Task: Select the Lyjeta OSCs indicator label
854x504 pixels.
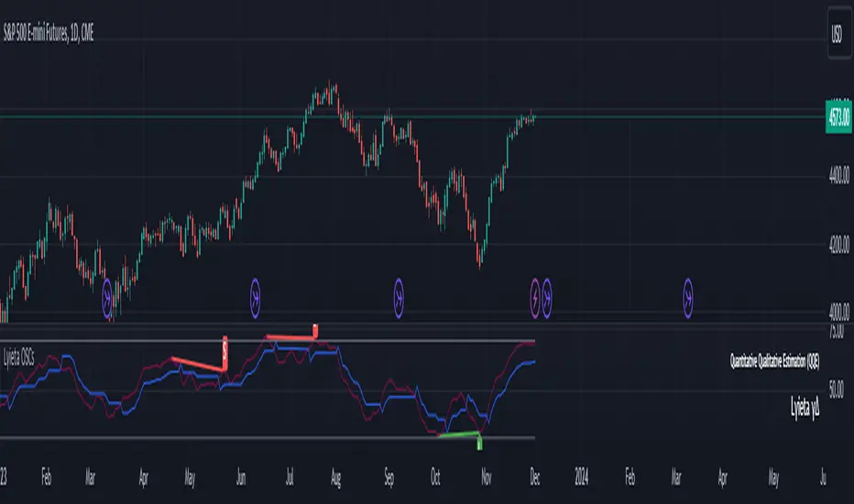Action: coord(18,358)
